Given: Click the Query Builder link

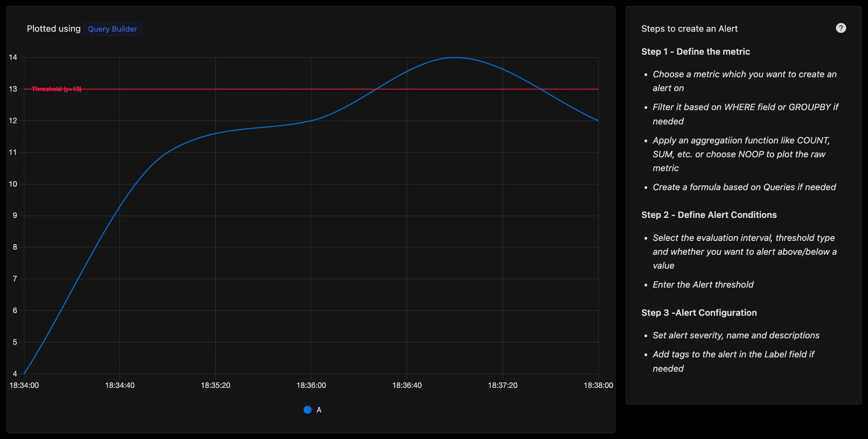Looking at the screenshot, I should pos(112,29).
